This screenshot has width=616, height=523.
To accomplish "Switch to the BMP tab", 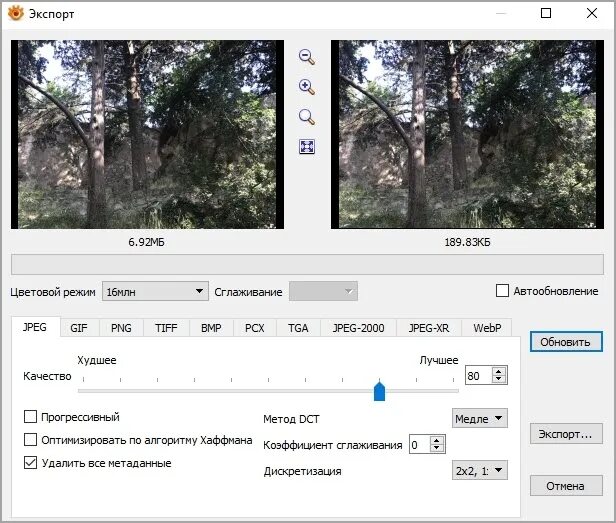I will coord(211,328).
